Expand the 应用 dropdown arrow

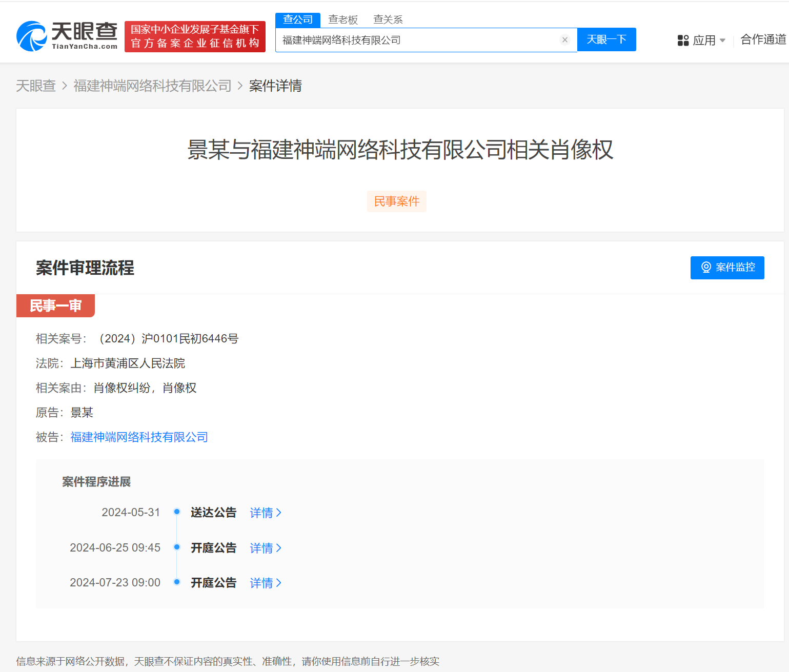(x=723, y=40)
